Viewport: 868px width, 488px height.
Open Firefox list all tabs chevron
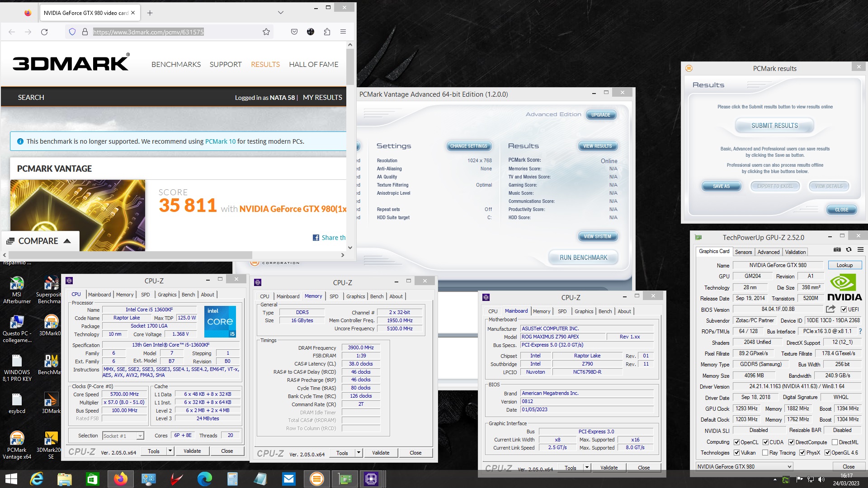pyautogui.click(x=281, y=13)
